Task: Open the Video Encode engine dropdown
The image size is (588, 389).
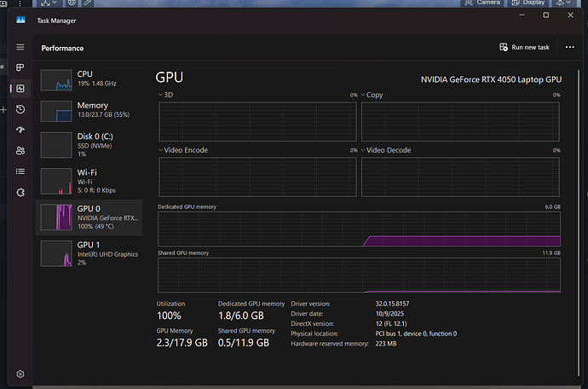Action: (x=184, y=150)
